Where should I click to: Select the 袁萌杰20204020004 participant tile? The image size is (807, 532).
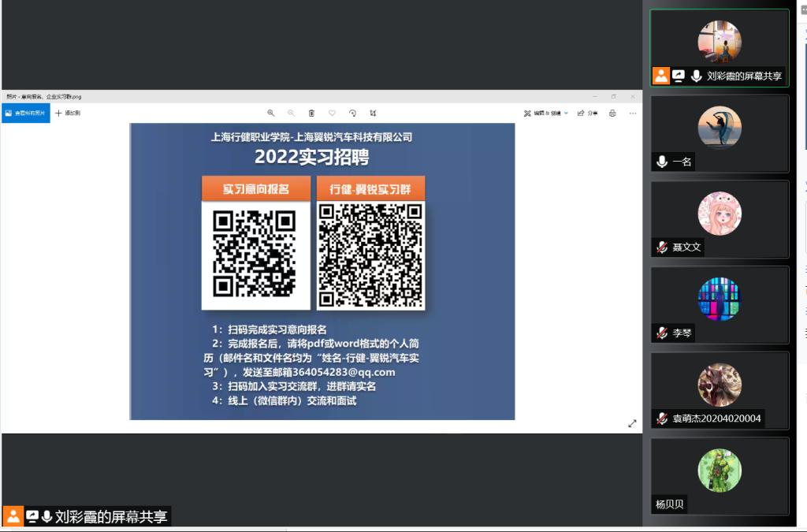720,390
